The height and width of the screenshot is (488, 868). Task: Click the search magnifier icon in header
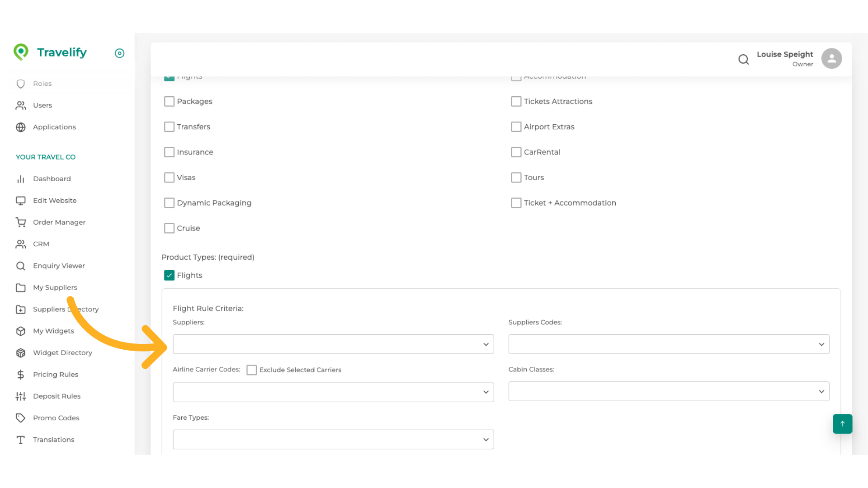(743, 59)
